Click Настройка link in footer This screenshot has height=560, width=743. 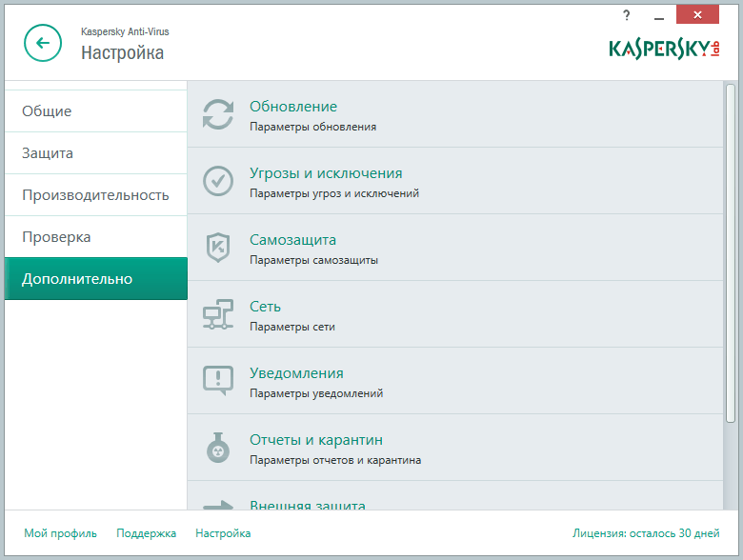point(223,533)
